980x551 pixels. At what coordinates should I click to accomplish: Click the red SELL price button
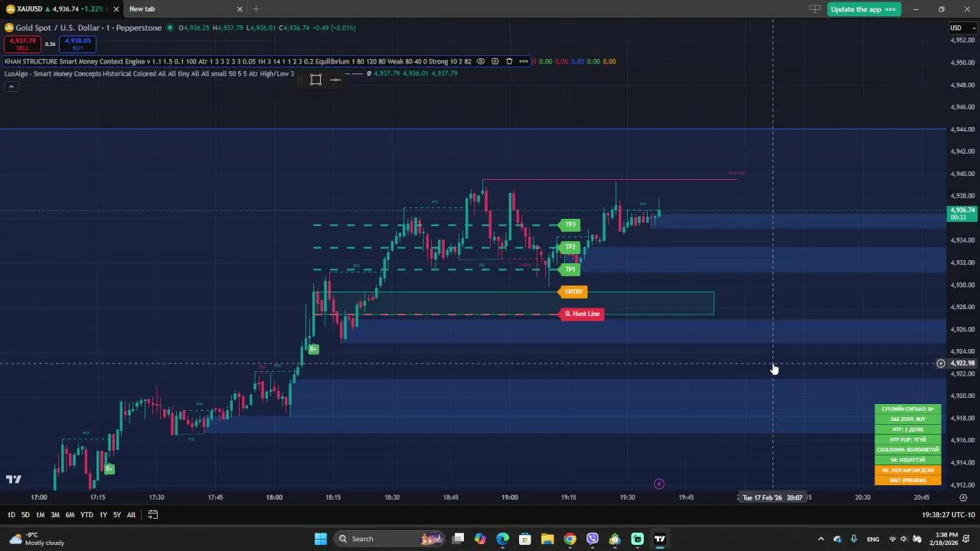[x=21, y=44]
